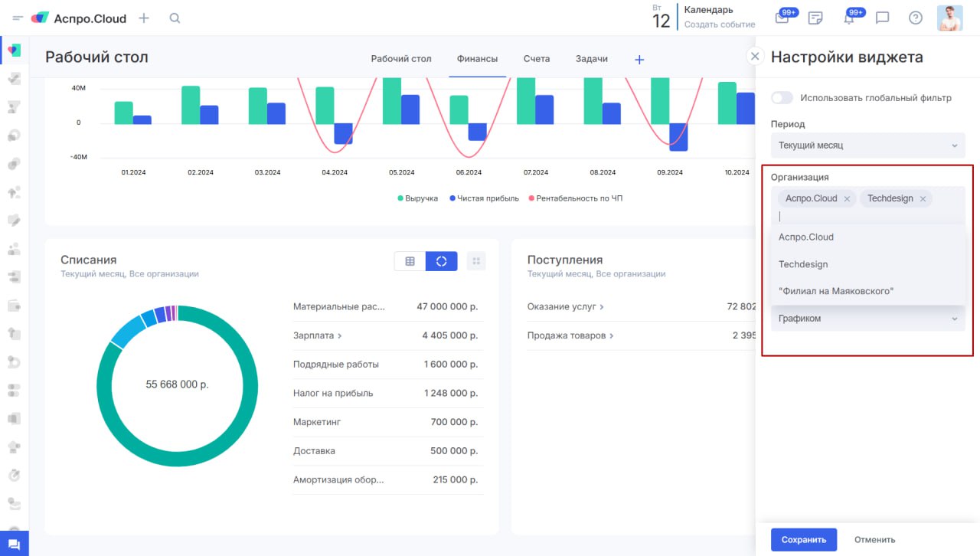Remove the Аспро.Cloud tag from Организация
Viewport: 980px width, 556px height.
[x=847, y=199]
